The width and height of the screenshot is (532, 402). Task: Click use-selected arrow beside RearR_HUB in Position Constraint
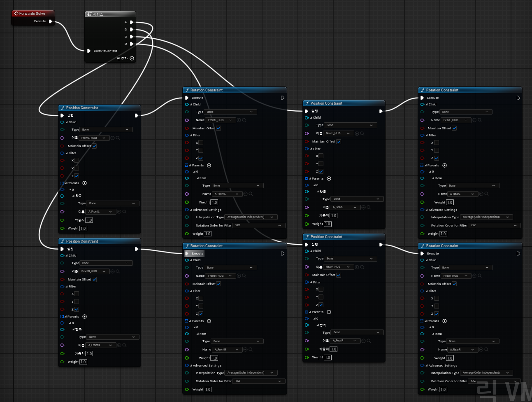(x=357, y=267)
